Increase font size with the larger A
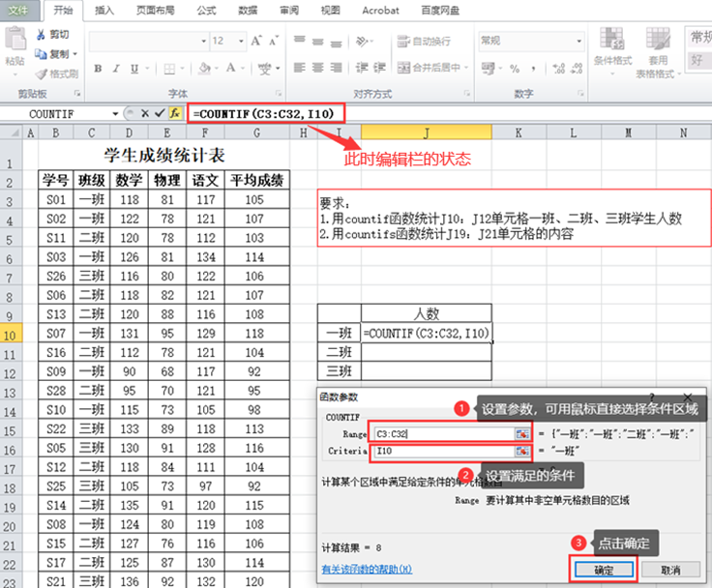This screenshot has width=712, height=588. tap(256, 41)
